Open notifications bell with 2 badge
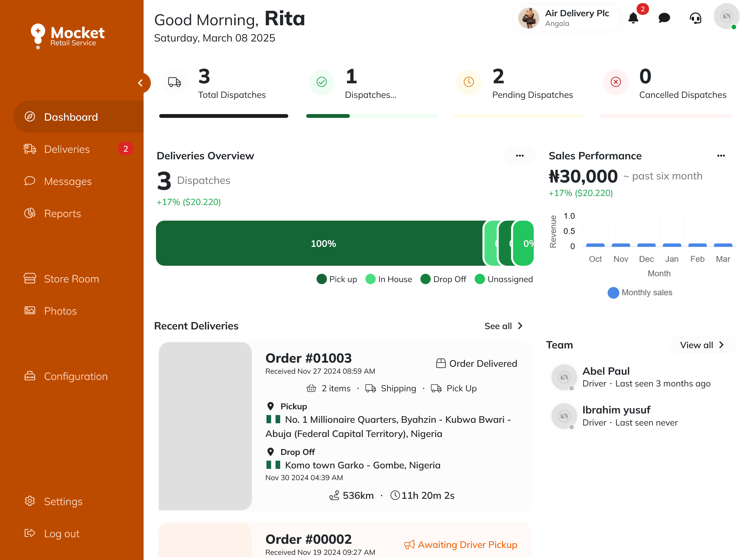This screenshot has height=560, width=748. (633, 18)
